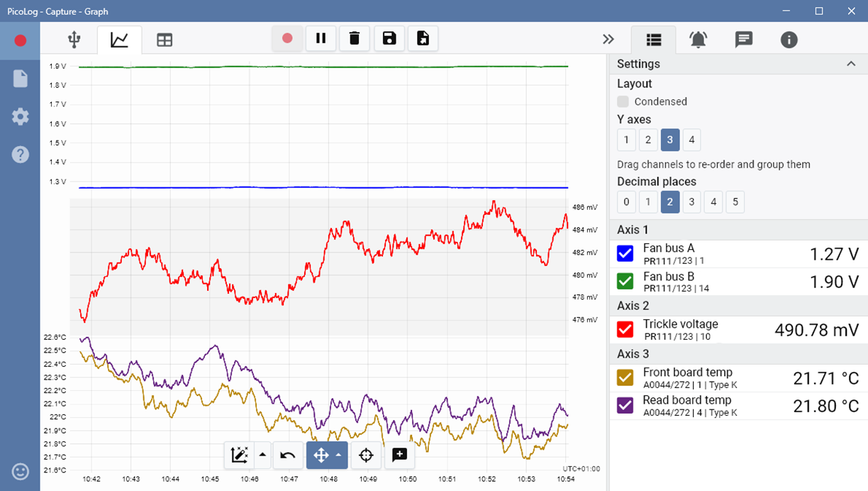Collapse the Settings section
The width and height of the screenshot is (868, 491).
(x=851, y=64)
